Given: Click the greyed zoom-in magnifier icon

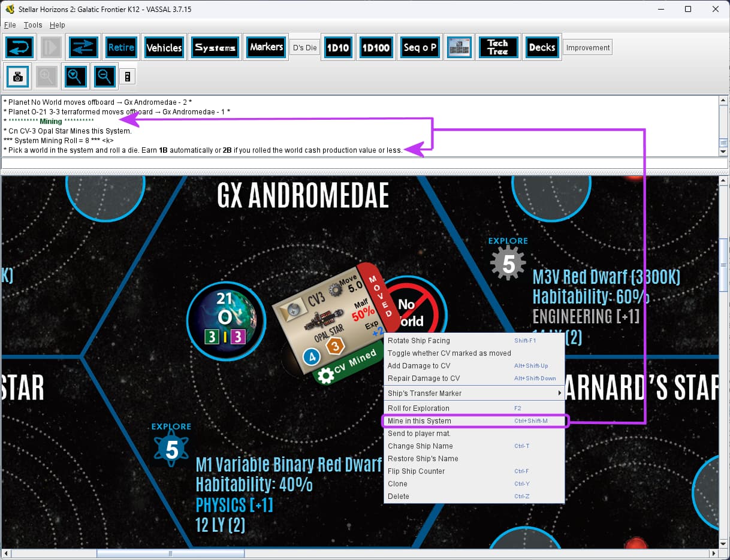Looking at the screenshot, I should point(47,76).
